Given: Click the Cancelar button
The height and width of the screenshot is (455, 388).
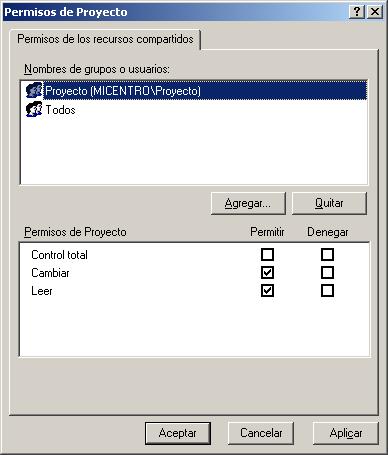Looking at the screenshot, I should click(261, 433).
